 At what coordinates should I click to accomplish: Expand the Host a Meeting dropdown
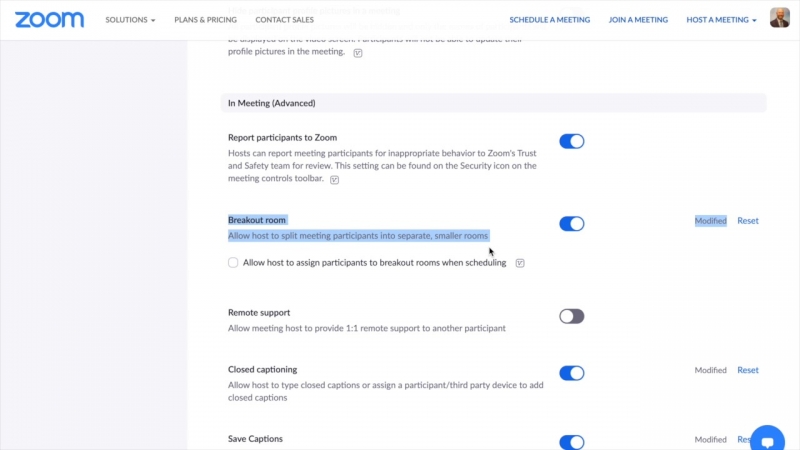[721, 20]
